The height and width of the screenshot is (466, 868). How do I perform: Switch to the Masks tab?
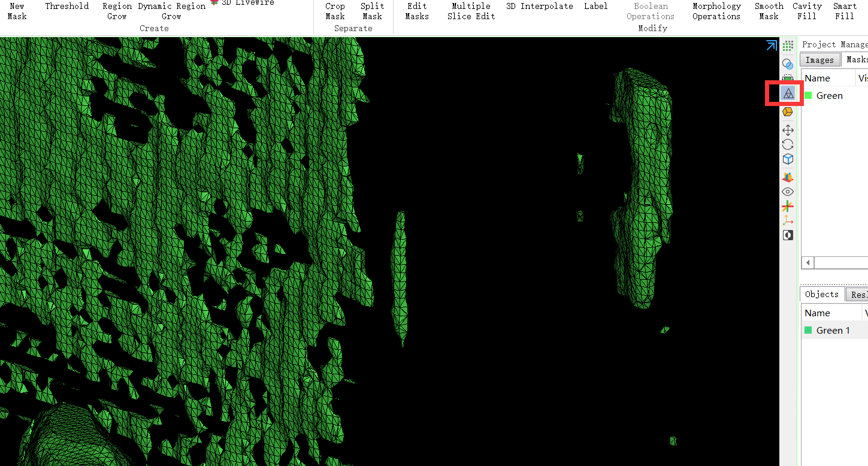[855, 59]
